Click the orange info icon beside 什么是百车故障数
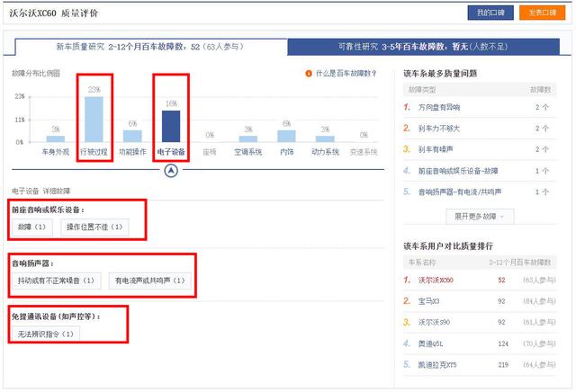The height and width of the screenshot is (392, 576). [x=309, y=74]
